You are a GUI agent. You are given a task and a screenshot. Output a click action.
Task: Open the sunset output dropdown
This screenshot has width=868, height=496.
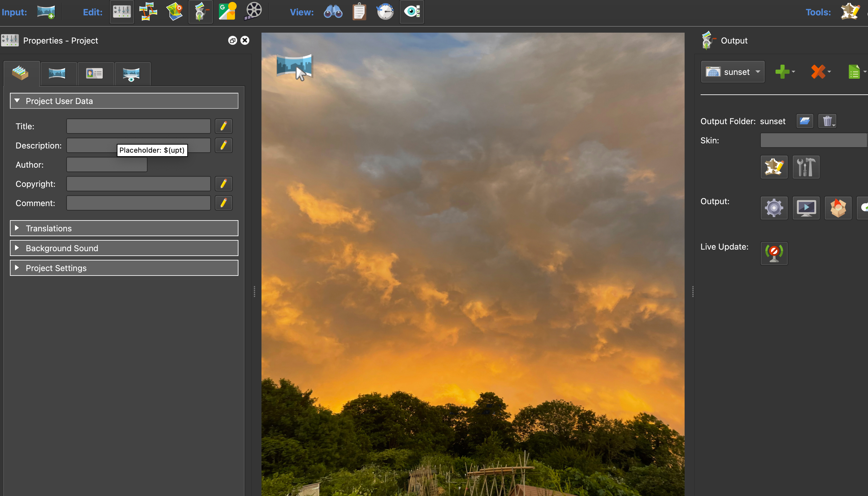click(732, 72)
